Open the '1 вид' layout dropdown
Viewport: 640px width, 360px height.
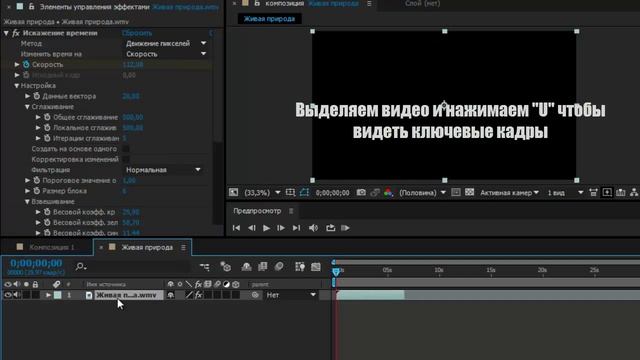(565, 192)
